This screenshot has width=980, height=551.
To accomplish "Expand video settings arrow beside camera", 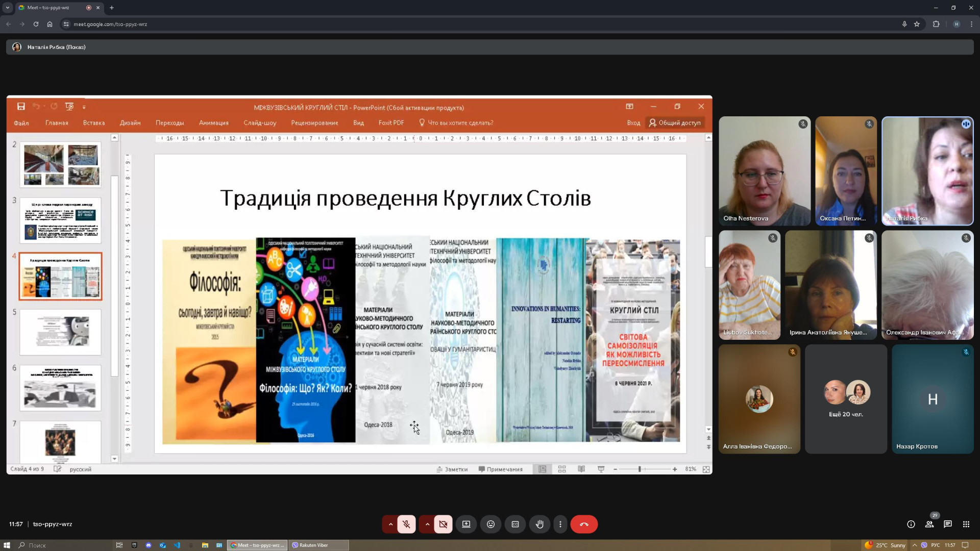I will coord(427,524).
